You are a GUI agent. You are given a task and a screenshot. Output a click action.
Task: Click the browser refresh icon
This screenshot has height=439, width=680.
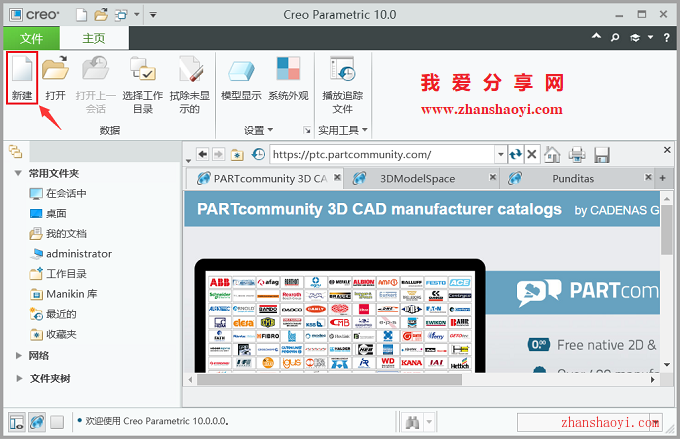click(516, 154)
